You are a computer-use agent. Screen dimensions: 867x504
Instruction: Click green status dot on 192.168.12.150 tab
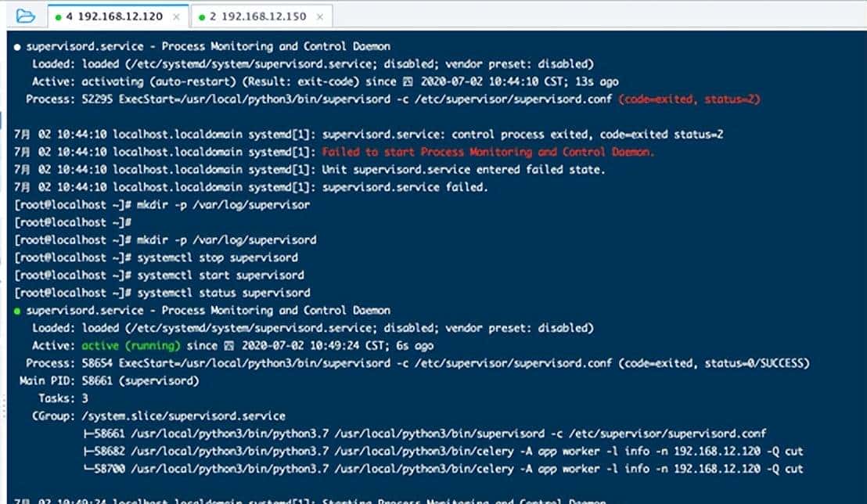pyautogui.click(x=201, y=16)
